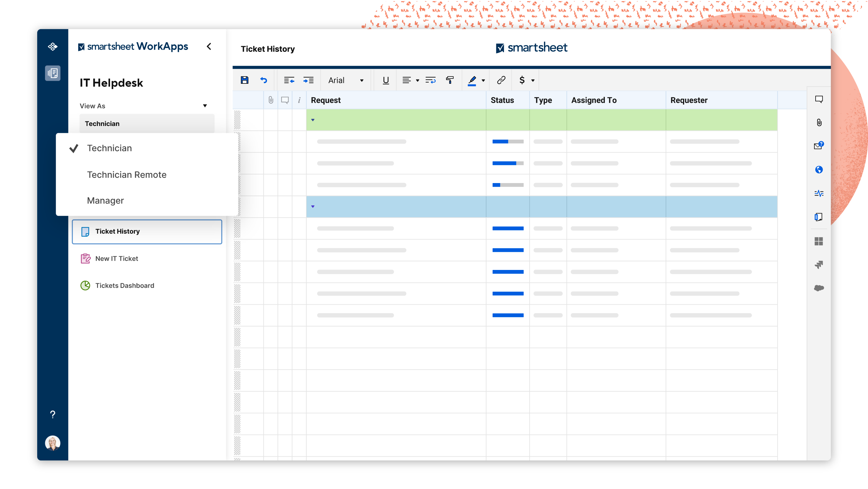
Task: Select the Format painter tool
Action: coord(450,80)
